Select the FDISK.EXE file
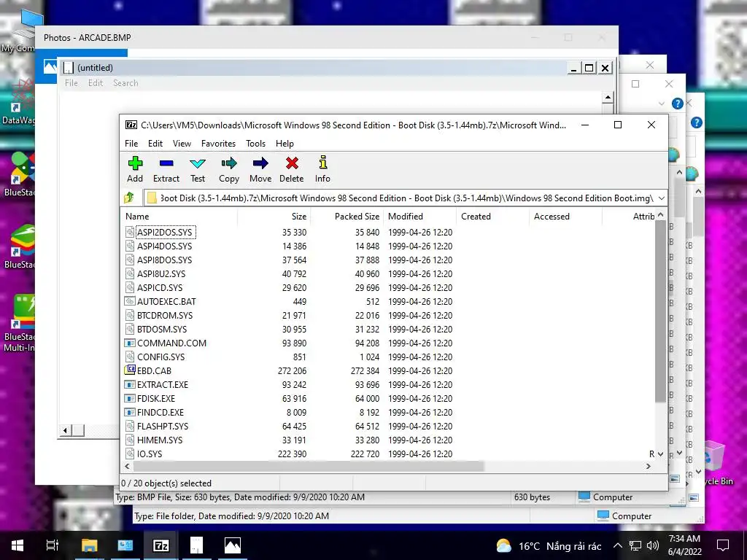 coord(156,397)
